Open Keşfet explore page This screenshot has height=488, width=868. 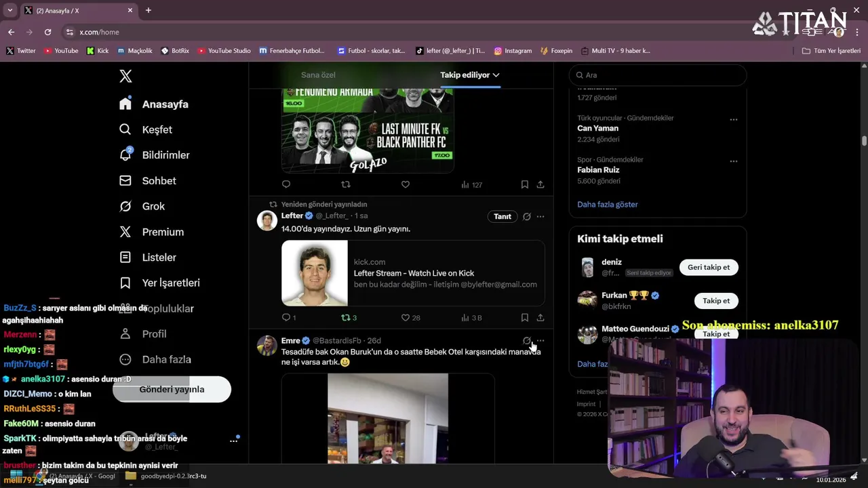(x=146, y=129)
